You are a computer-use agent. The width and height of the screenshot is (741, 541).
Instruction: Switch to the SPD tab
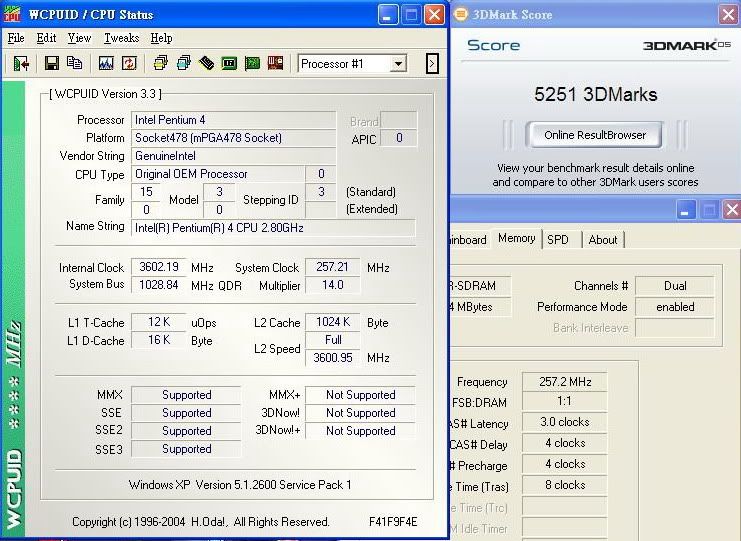[558, 239]
